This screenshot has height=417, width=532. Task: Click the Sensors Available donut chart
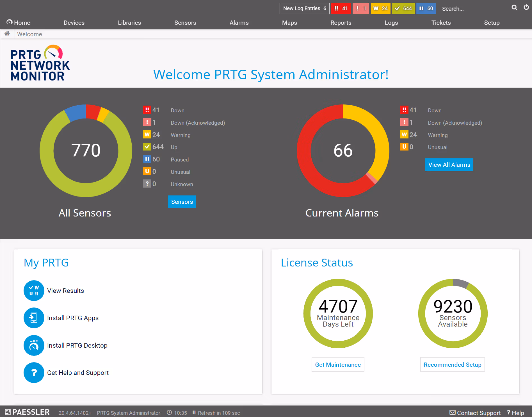point(453,313)
